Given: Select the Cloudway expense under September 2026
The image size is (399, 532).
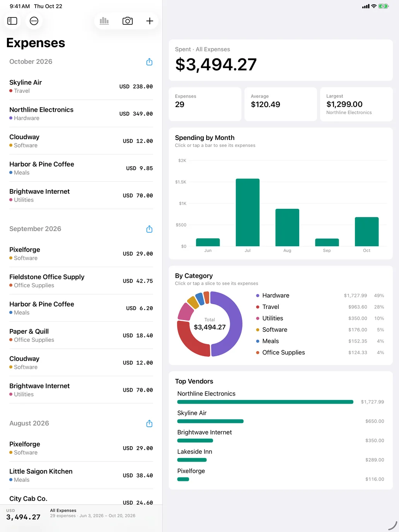Looking at the screenshot, I should point(81,363).
